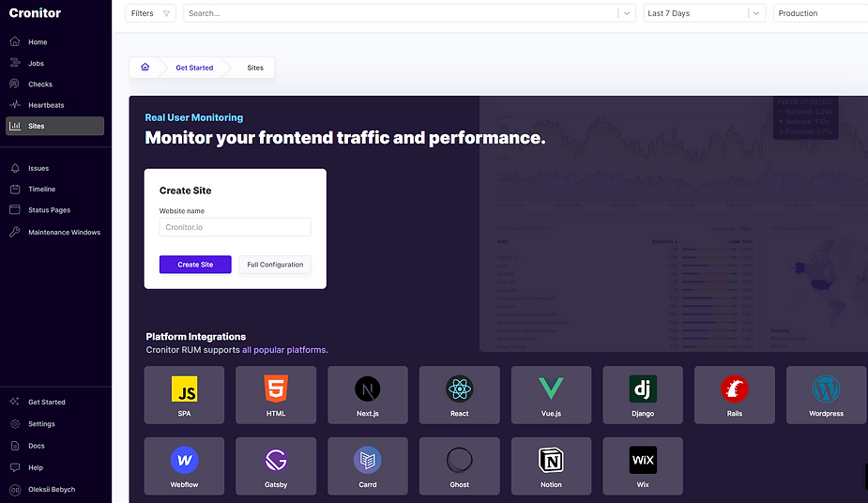Image resolution: width=868 pixels, height=503 pixels.
Task: Click the Sites breadcrumb
Action: [255, 68]
